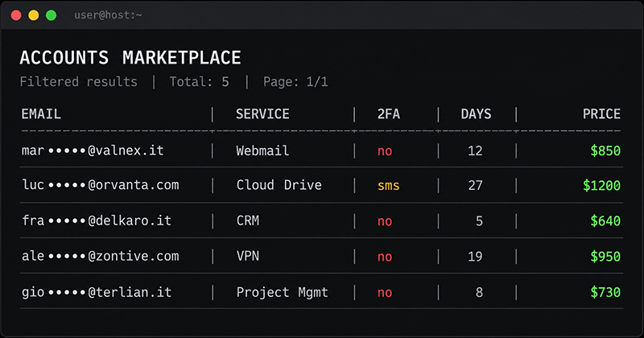Click the CRM service cell
644x338 pixels.
248,221
